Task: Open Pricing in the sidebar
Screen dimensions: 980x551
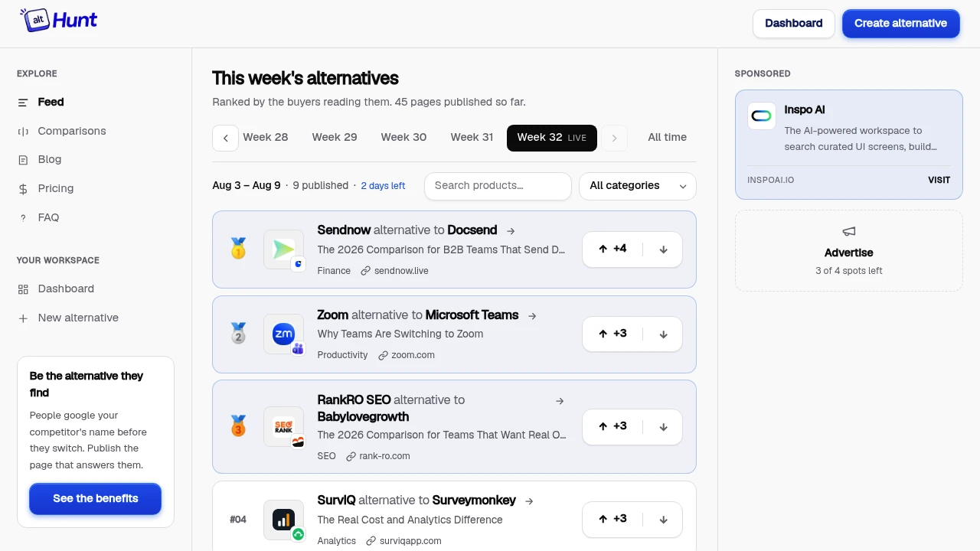Action: point(56,189)
